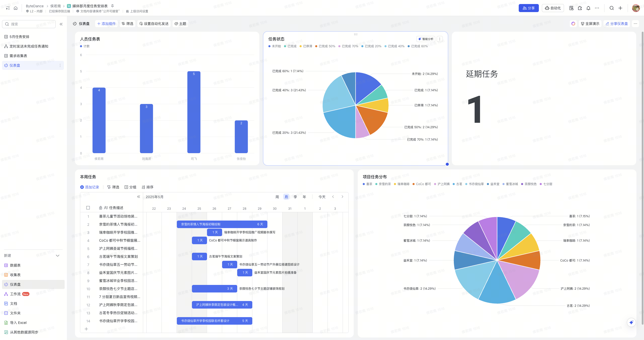This screenshot has width=644, height=340.
Task: Toggle the 喜茶 legend item in 项目任务分布
Action: coord(367,184)
